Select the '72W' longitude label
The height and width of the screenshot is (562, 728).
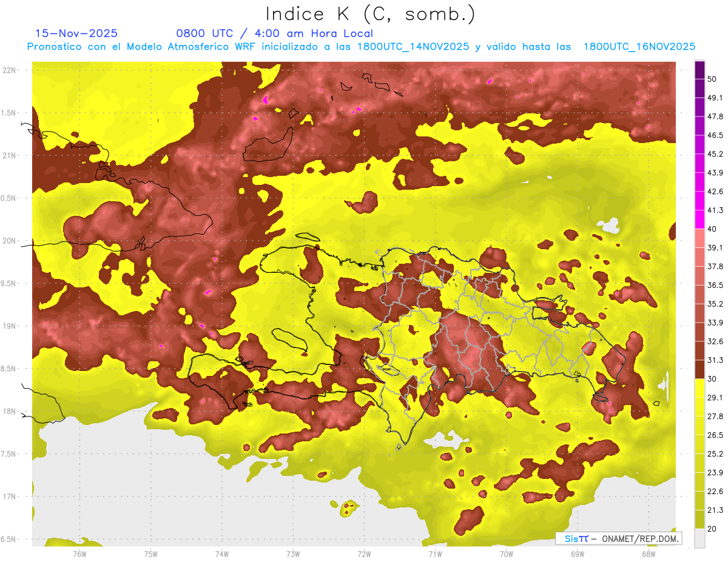[x=364, y=554]
